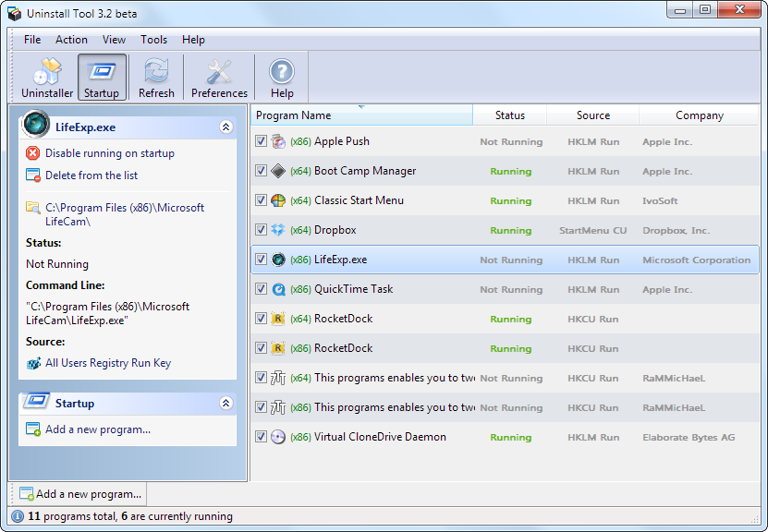Sort by the Status column header
Screen dimensions: 768x532
pos(510,115)
